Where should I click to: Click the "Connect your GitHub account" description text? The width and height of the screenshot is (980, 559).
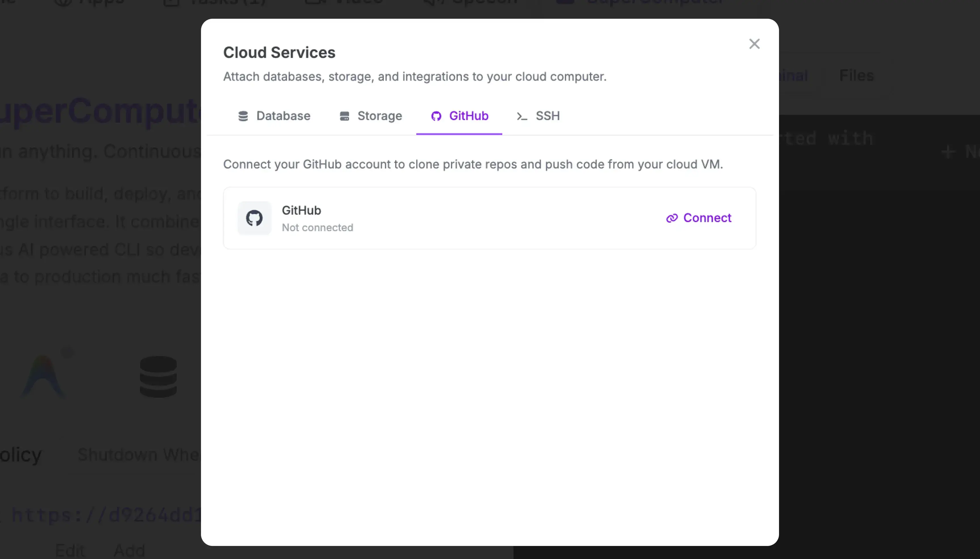point(473,164)
